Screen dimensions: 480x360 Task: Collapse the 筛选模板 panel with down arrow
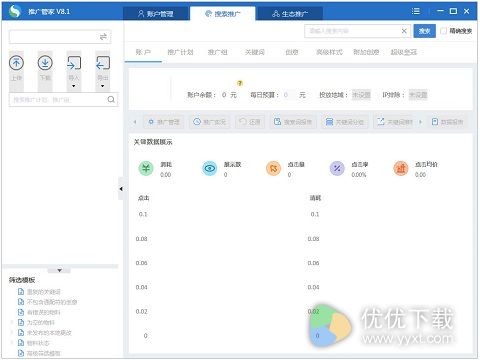tap(59, 270)
